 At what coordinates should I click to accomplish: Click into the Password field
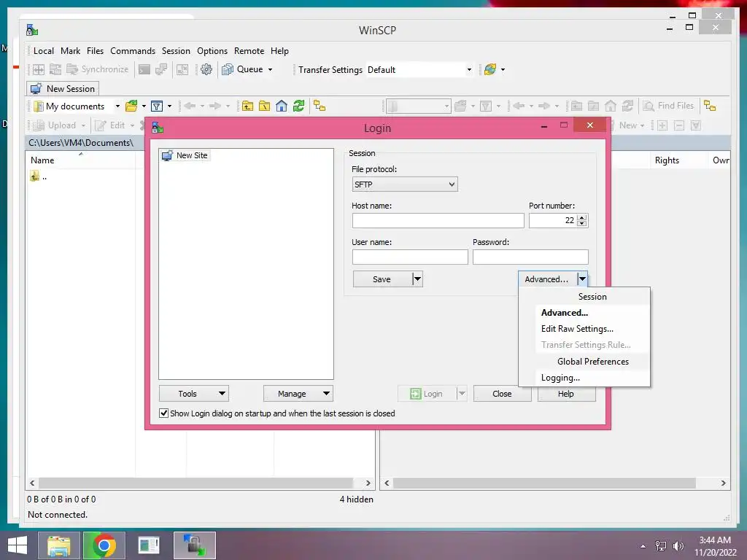(530, 257)
